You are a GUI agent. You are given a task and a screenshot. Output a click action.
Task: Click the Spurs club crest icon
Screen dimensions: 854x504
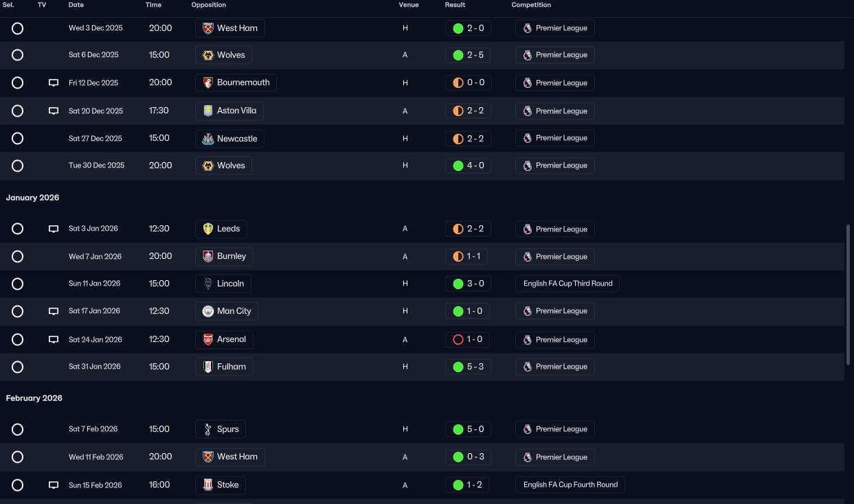coord(208,429)
